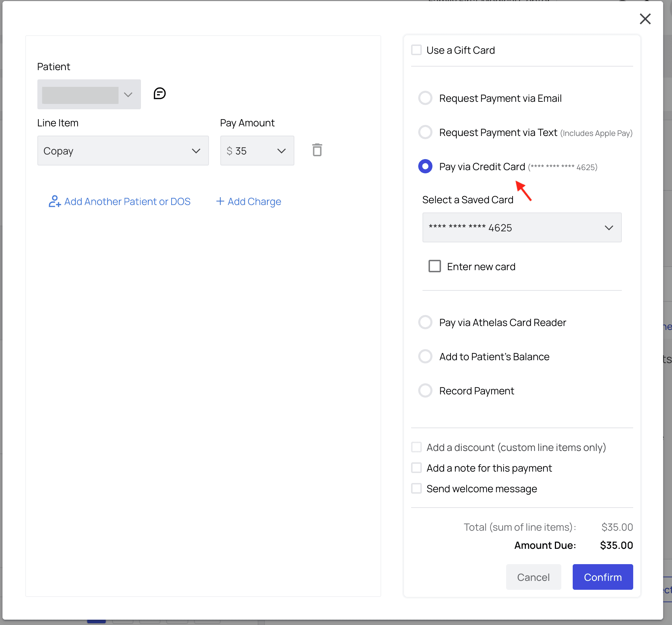Expand the saved card selection dropdown
The width and height of the screenshot is (672, 625).
(x=521, y=228)
